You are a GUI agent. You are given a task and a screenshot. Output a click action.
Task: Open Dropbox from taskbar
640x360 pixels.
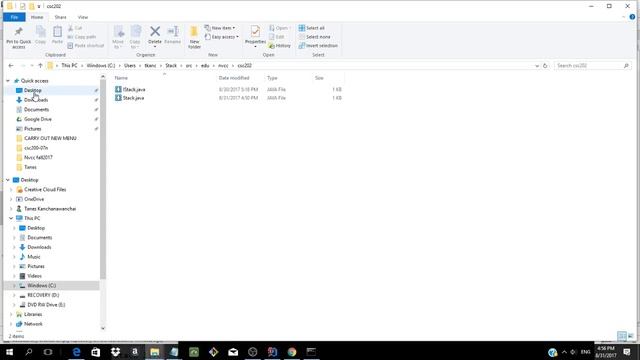(115, 352)
